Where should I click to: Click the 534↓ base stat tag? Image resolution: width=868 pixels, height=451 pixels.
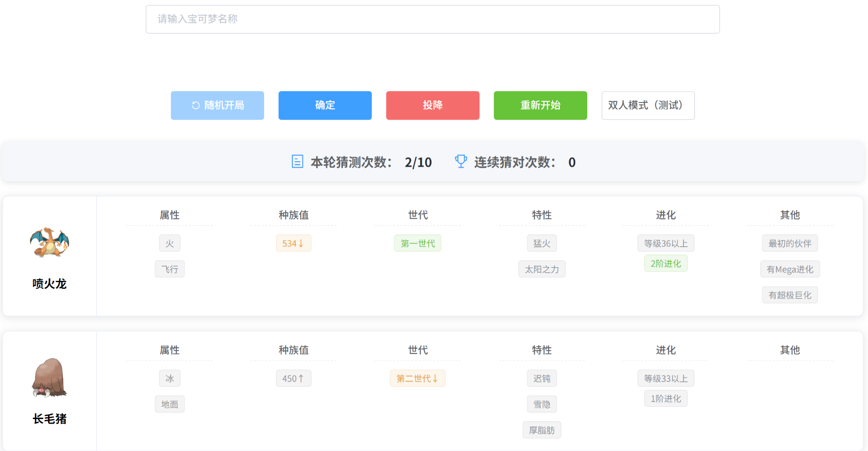[293, 243]
